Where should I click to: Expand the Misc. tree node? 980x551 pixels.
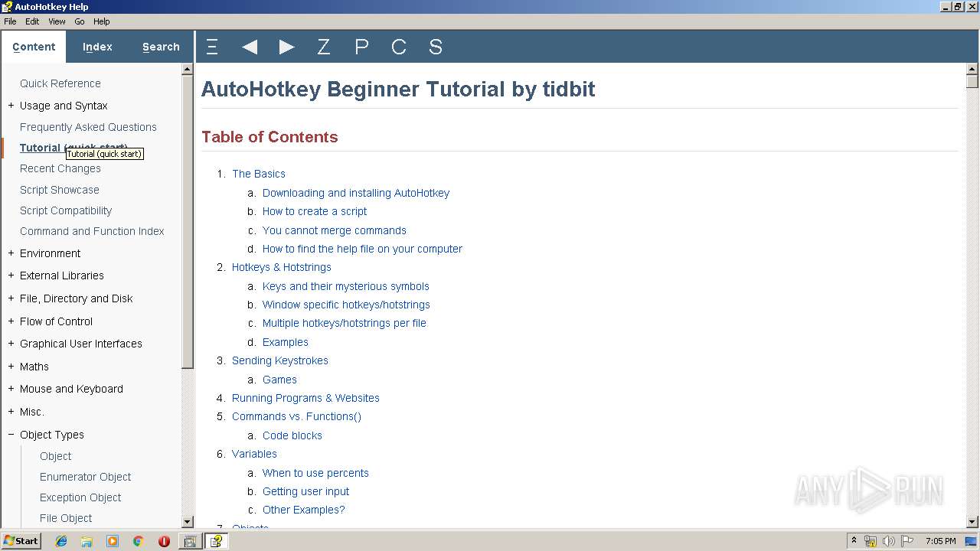(x=11, y=412)
